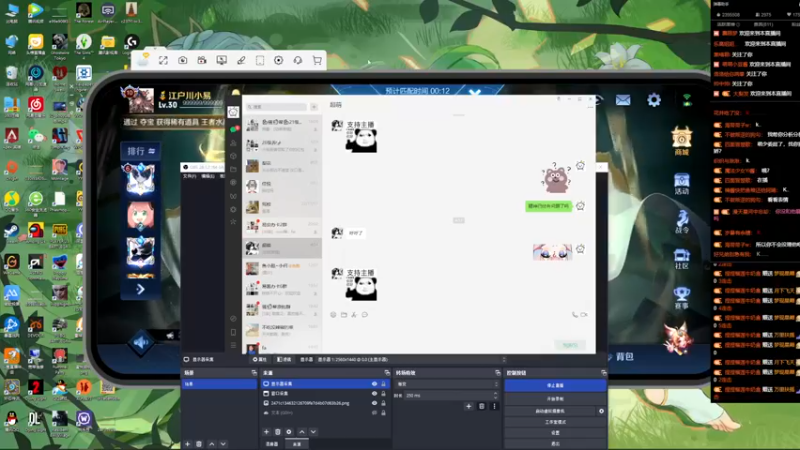The height and width of the screenshot is (450, 800).
Task: Adjust the 250 ms duration spinner arrows
Action: coord(495,395)
